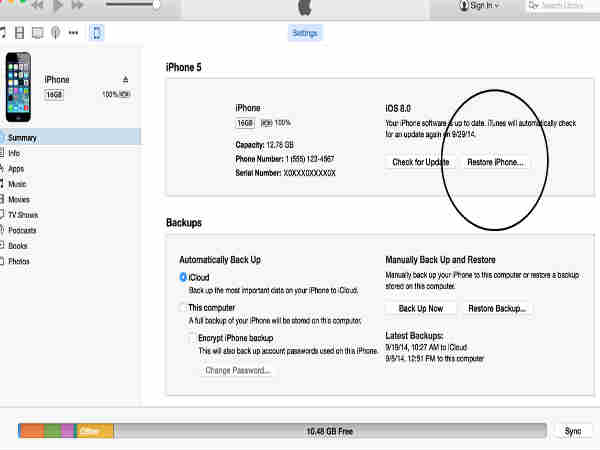Open the Settings tab

click(x=306, y=33)
